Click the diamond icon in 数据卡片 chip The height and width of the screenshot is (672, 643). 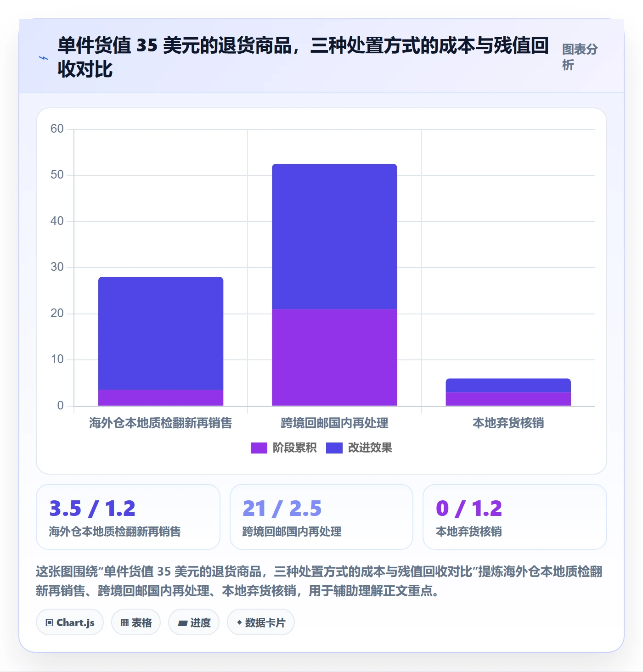239,622
